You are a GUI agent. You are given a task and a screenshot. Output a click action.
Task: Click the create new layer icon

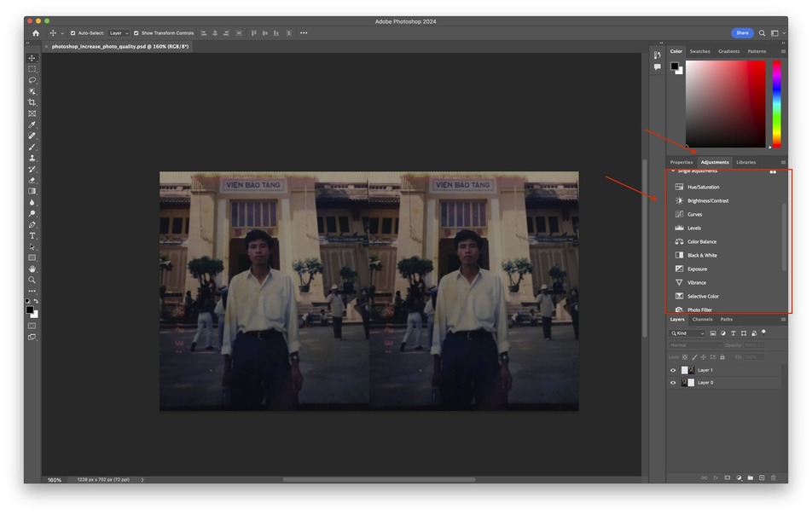(762, 477)
